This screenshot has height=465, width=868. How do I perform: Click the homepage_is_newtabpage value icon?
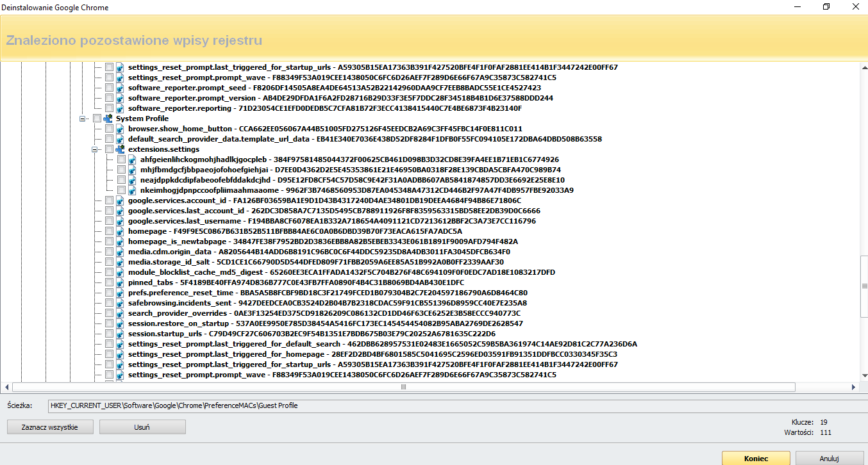[120, 241]
